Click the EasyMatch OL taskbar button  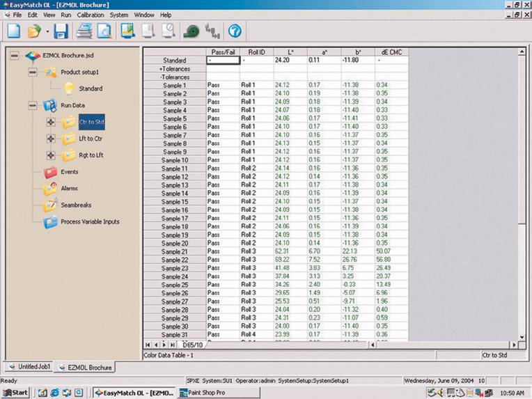click(134, 393)
